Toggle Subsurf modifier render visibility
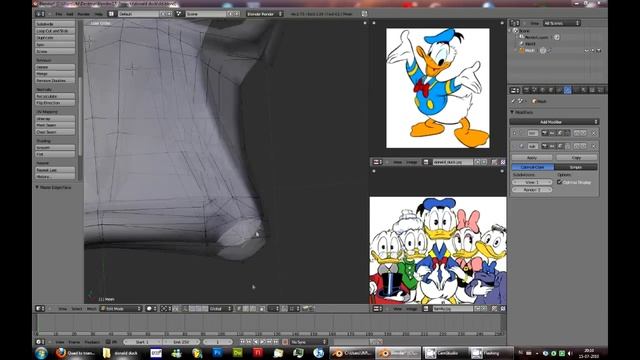This screenshot has width=640, height=360. click(x=544, y=146)
